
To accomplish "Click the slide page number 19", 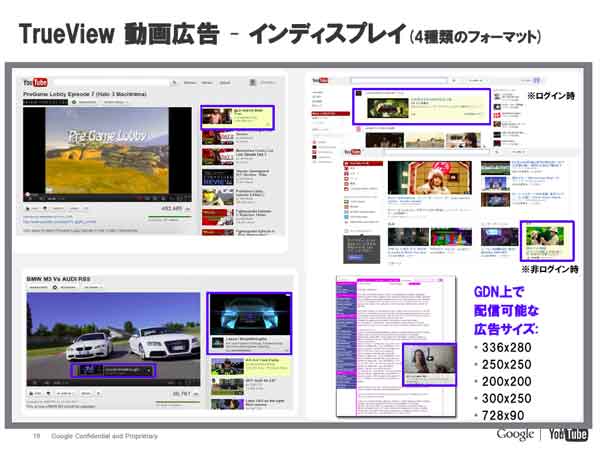I will [x=36, y=436].
